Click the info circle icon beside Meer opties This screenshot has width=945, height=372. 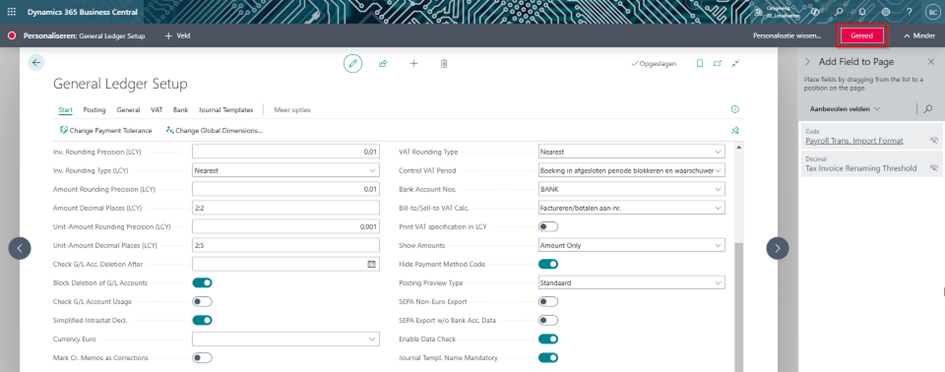point(735,110)
